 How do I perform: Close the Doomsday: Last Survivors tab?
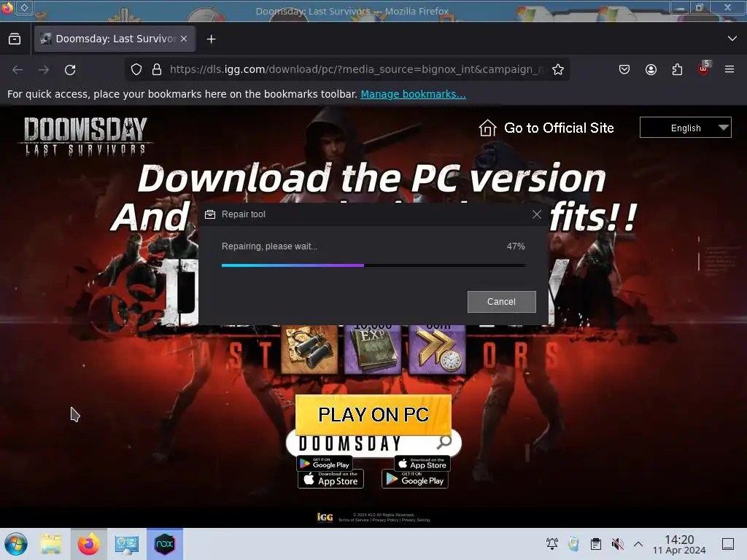[x=184, y=39]
